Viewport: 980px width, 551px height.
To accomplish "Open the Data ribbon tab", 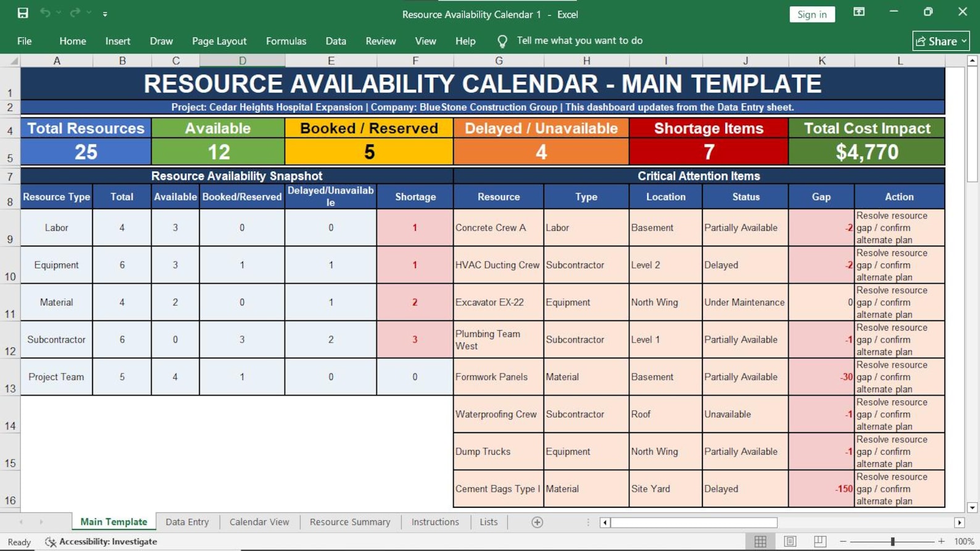I will (336, 41).
